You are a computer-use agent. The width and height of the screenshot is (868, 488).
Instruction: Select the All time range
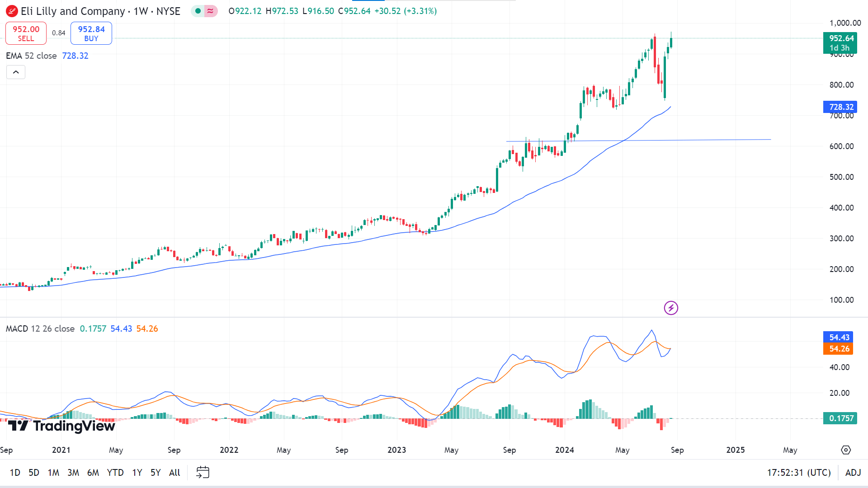pyautogui.click(x=175, y=473)
